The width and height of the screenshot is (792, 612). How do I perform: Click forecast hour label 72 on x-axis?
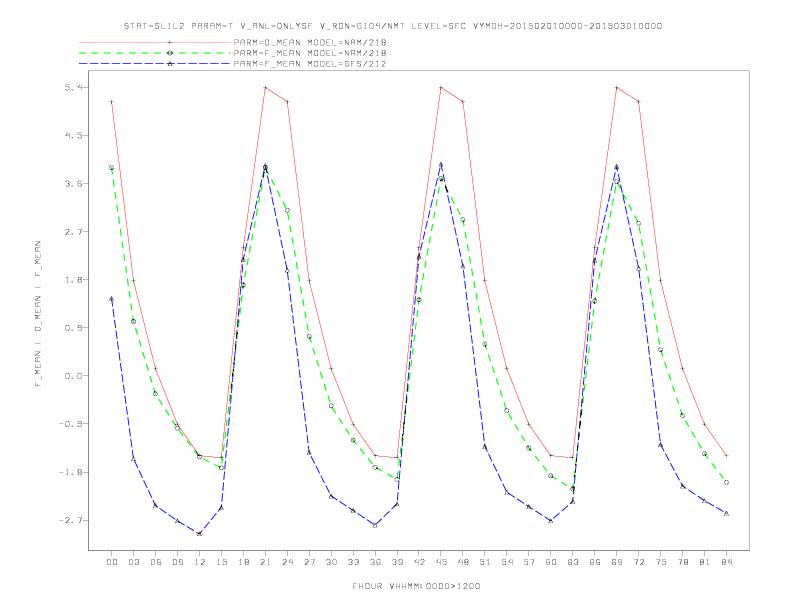639,562
